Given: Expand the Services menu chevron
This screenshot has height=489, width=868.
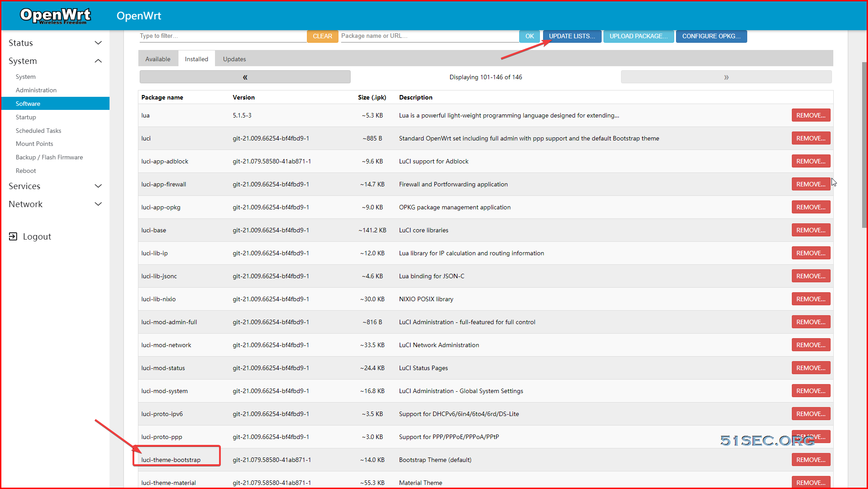Looking at the screenshot, I should [98, 186].
